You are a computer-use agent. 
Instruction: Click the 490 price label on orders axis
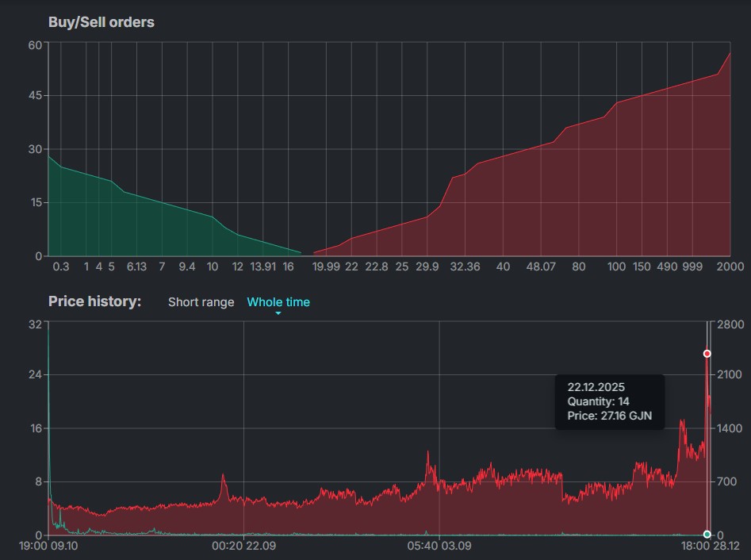tap(667, 267)
